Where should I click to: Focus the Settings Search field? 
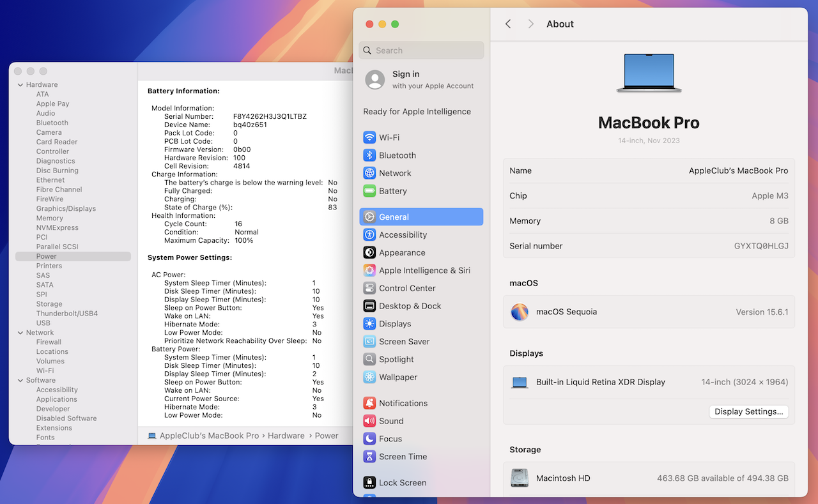click(421, 50)
